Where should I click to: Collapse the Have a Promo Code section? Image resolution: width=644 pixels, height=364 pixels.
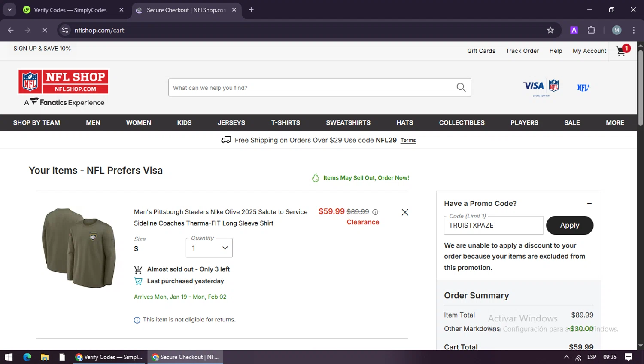point(589,204)
